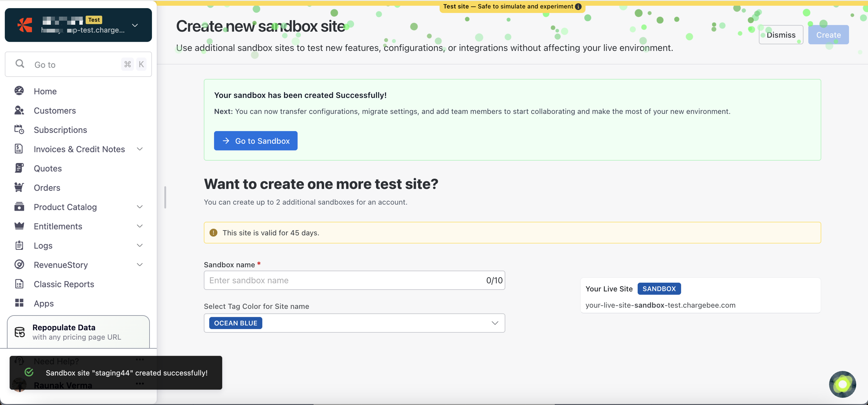Expand the Product Catalog section
Viewport: 868px width, 405px height.
point(140,207)
